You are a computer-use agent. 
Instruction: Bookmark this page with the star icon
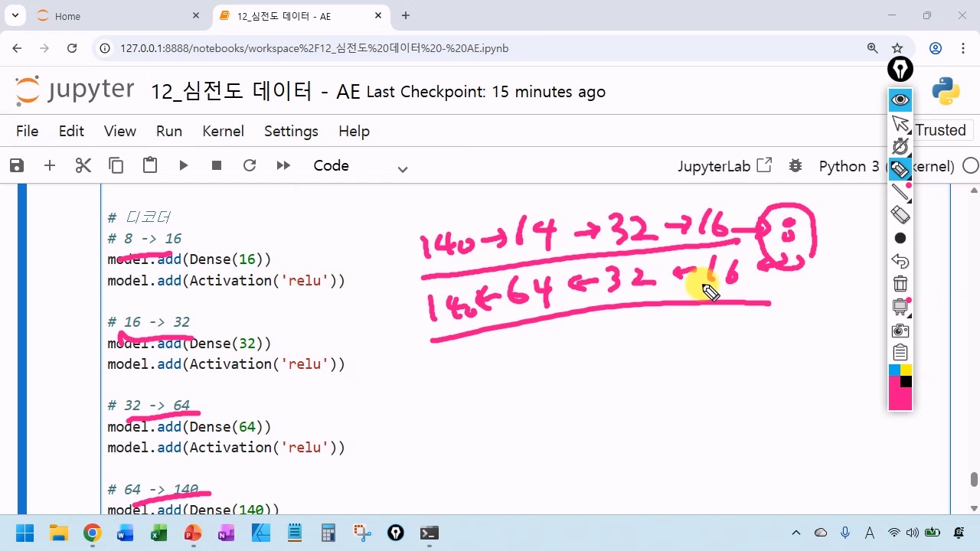point(897,48)
